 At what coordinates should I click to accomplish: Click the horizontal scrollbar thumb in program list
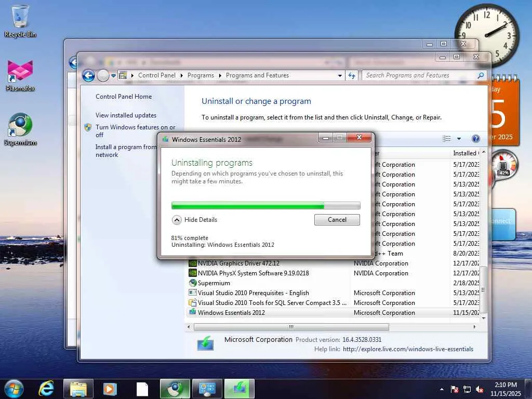291,327
